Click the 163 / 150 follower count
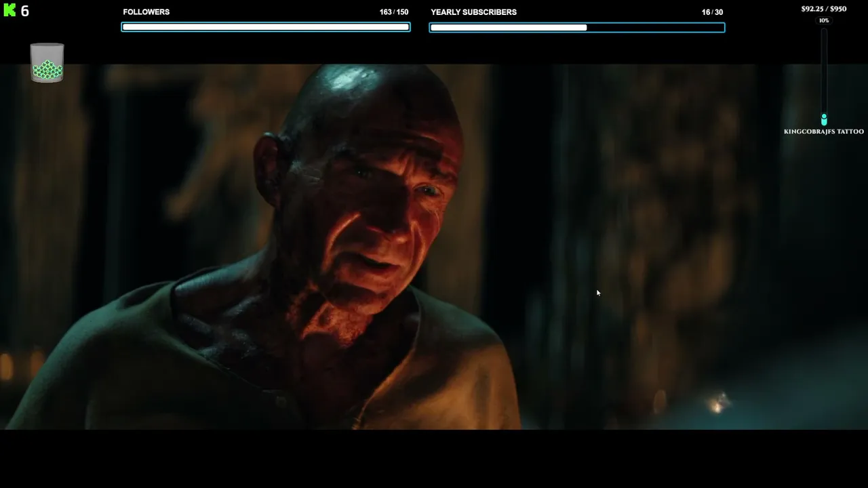Screen dimensions: 868x488 tap(394, 12)
